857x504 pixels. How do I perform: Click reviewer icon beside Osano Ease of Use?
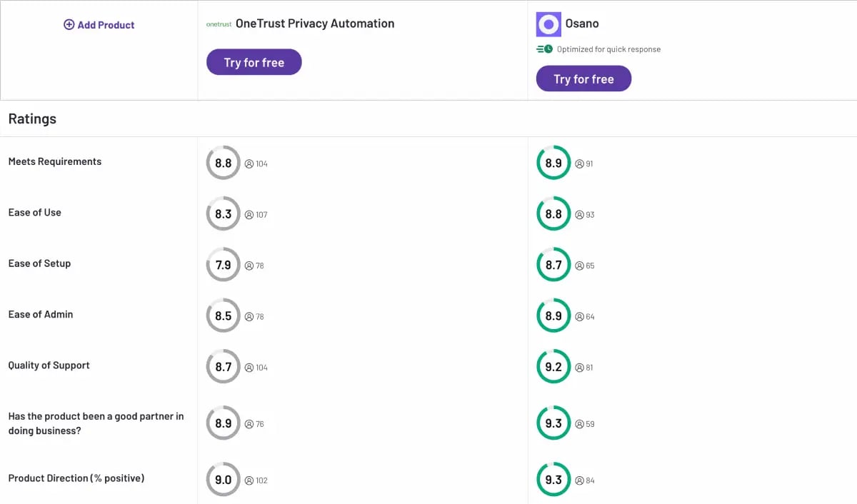[x=579, y=215]
